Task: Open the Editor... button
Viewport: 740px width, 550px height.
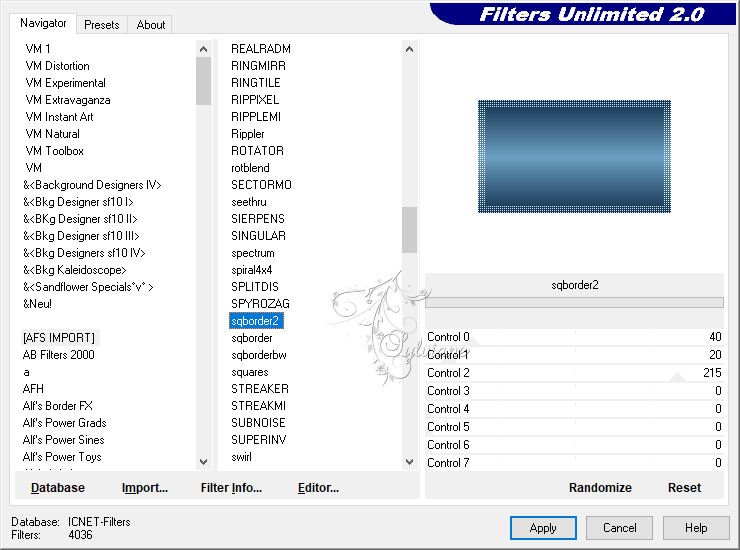Action: pos(318,488)
